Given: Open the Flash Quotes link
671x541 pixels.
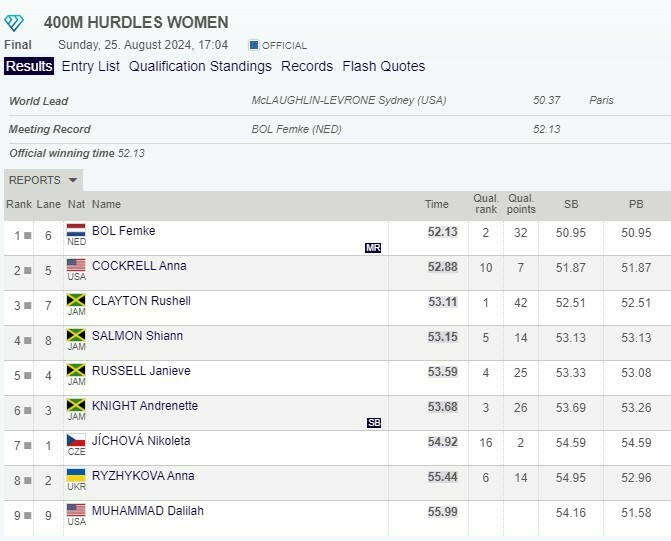Looking at the screenshot, I should click(x=383, y=66).
